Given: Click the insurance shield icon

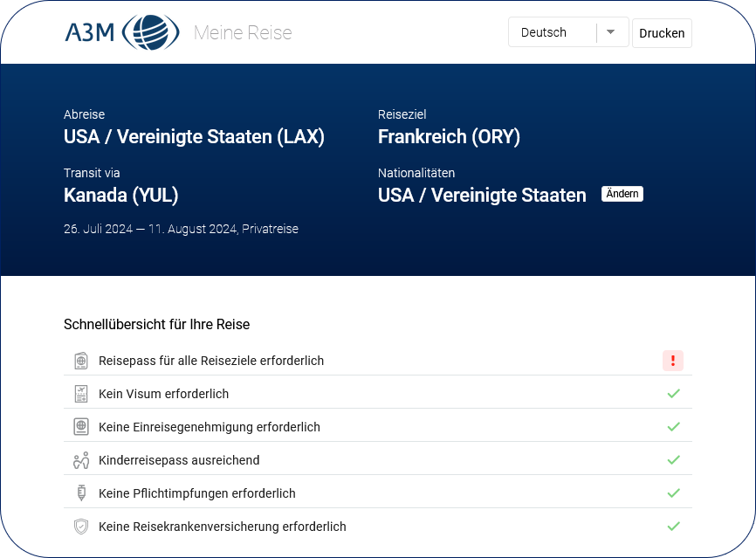Looking at the screenshot, I should (x=81, y=527).
